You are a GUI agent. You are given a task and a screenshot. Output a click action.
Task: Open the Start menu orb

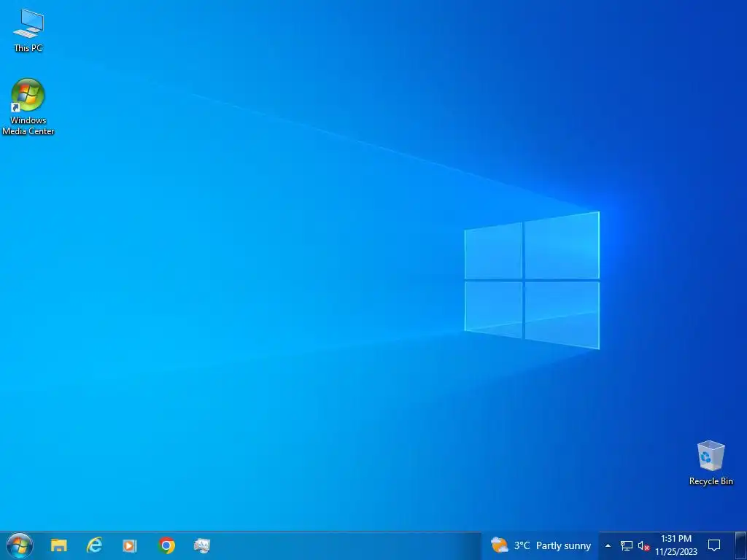(x=20, y=545)
